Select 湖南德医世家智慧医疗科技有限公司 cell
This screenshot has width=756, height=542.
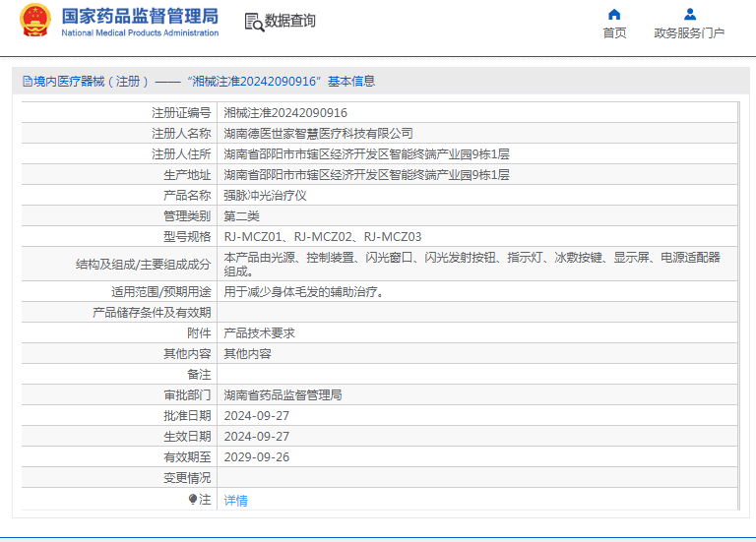(x=318, y=134)
